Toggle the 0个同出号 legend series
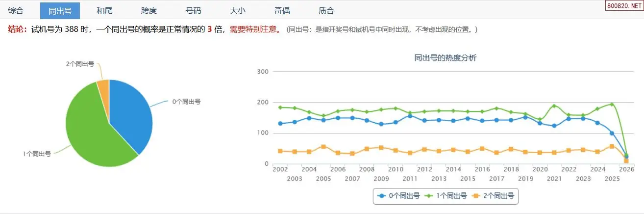The image size is (644, 214). click(x=399, y=196)
